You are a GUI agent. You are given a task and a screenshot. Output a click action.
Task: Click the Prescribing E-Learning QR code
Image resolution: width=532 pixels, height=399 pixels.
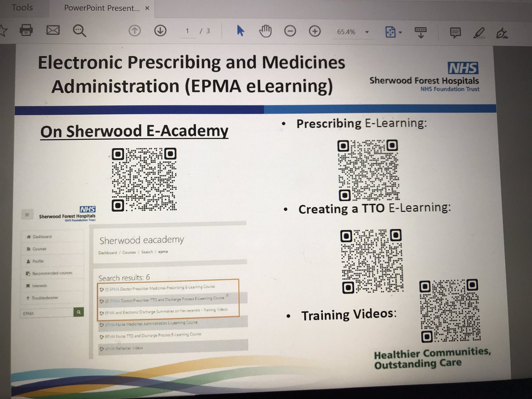pyautogui.click(x=368, y=170)
